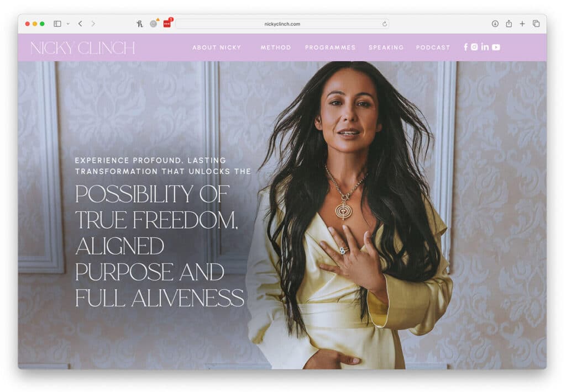Screen dimensions: 566x392
Task: Focus the nickyclinch.com address bar
Action: coord(282,24)
